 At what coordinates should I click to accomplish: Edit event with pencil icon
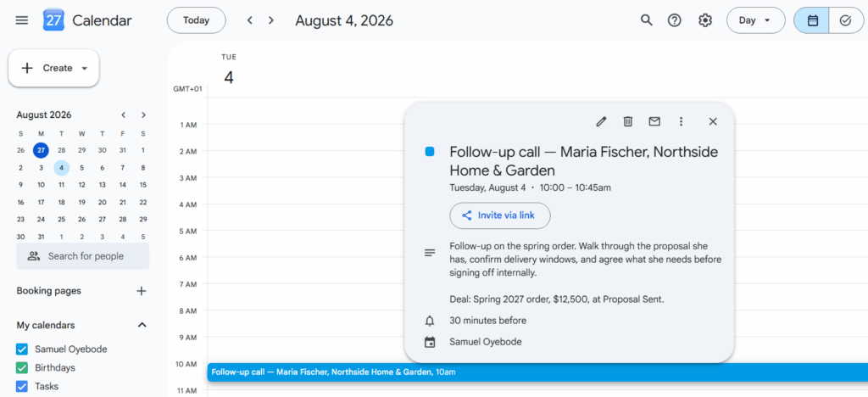(601, 121)
